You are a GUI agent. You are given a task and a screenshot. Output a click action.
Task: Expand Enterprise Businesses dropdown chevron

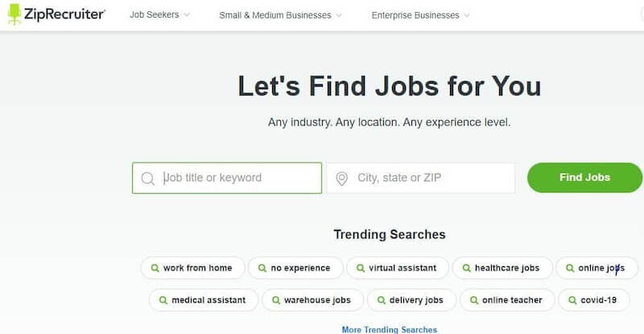coord(467,15)
